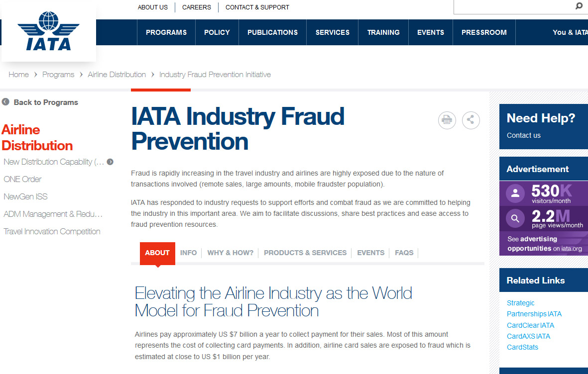Switch to the Products & Services tab
Screen dimensions: 588x374
point(305,253)
